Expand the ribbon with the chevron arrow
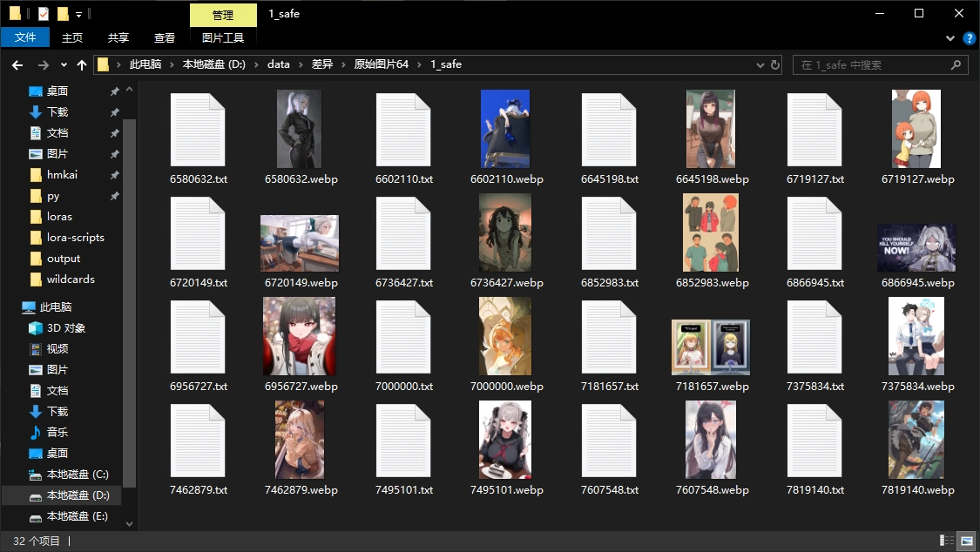This screenshot has height=552, width=980. [950, 38]
